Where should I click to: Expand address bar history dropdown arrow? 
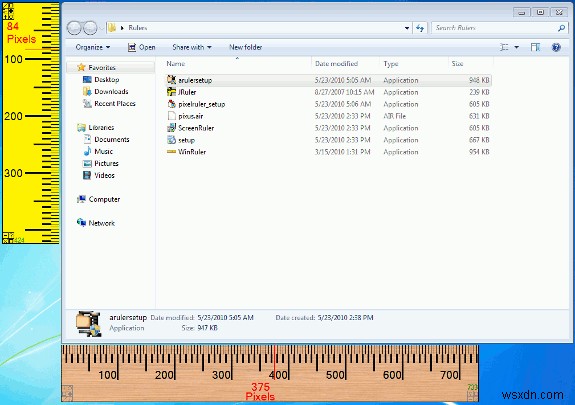407,28
